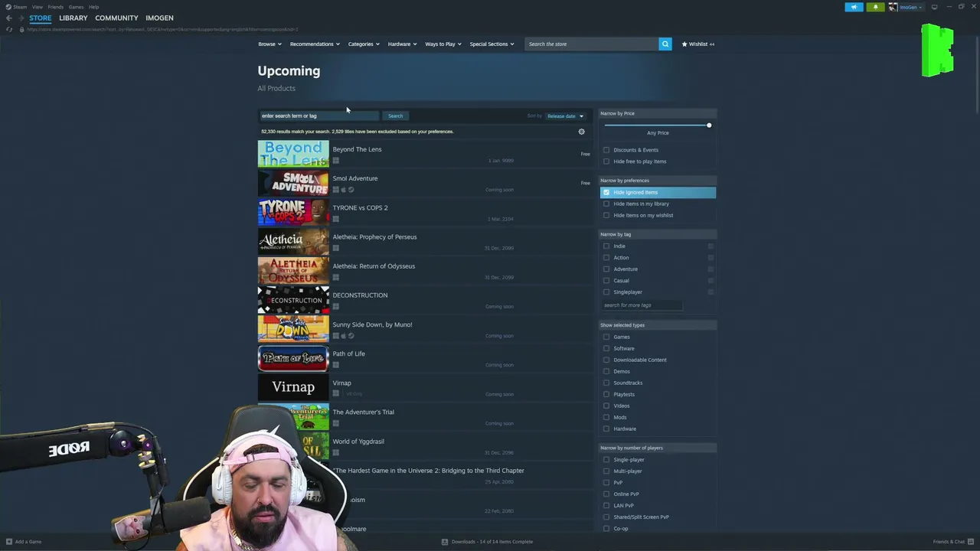
Task: Click the Friends & Chat icon
Action: tap(970, 542)
